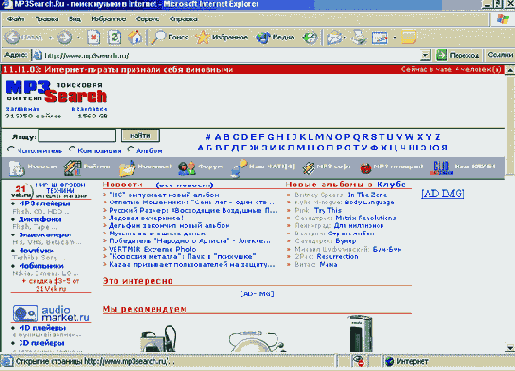Image resolution: width=515 pixels, height=371 pixels.
Task: Open the Избранное menu in menu bar
Action: point(109,19)
